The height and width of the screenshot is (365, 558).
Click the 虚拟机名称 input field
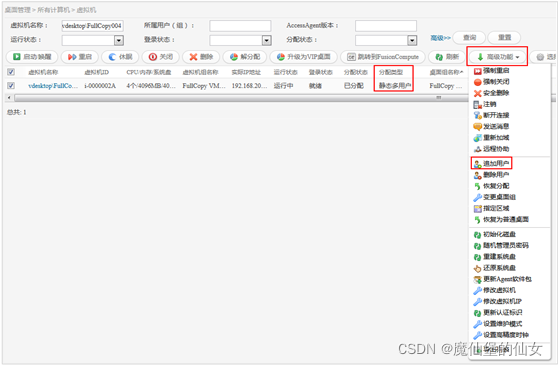pos(93,26)
